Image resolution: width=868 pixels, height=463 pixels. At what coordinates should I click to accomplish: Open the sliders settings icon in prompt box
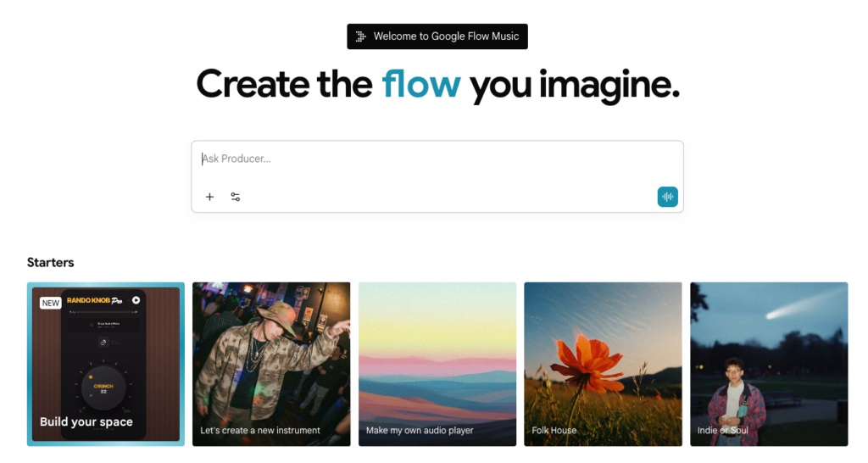tap(236, 197)
